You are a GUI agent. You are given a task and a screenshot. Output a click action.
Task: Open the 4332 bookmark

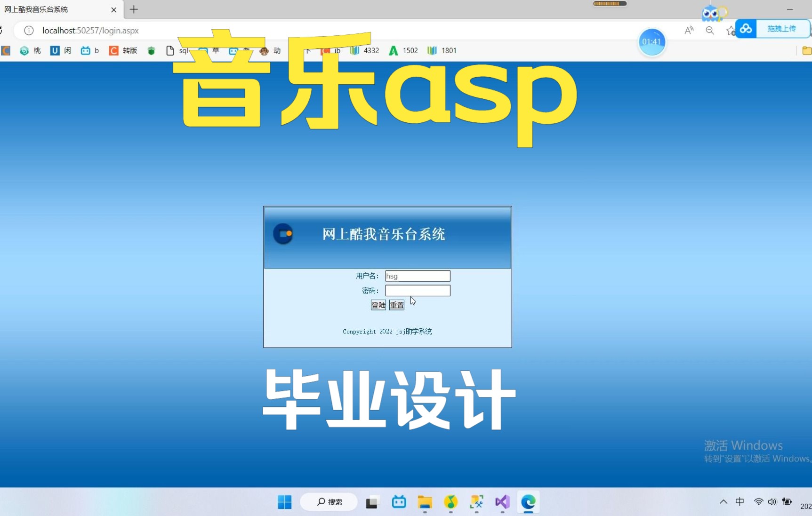click(365, 50)
